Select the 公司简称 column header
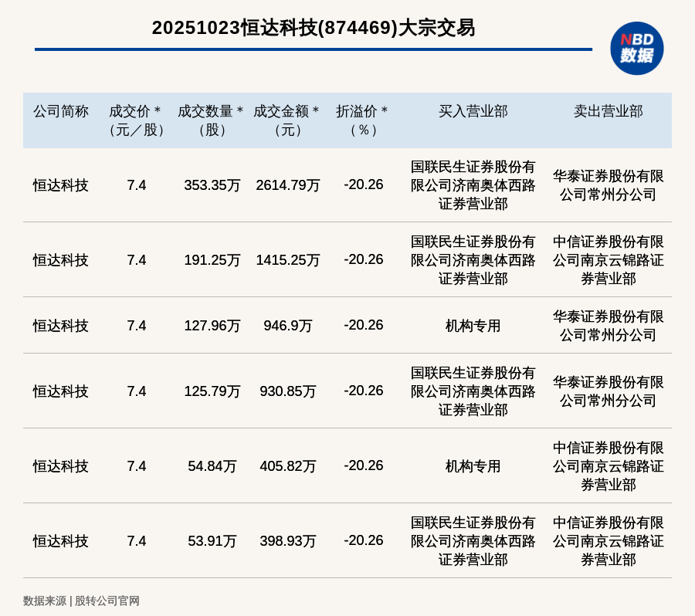 [x=60, y=112]
